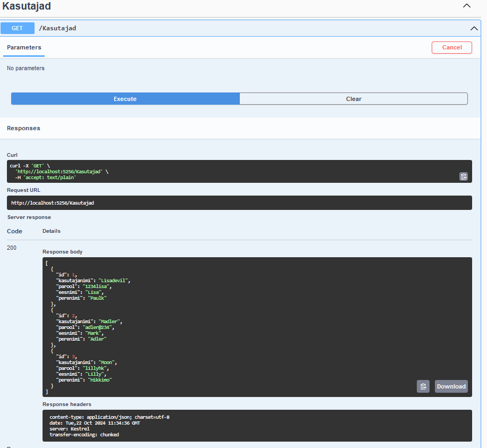This screenshot has width=487, height=448.
Task: Click the Response headers label
Action: (x=67, y=404)
